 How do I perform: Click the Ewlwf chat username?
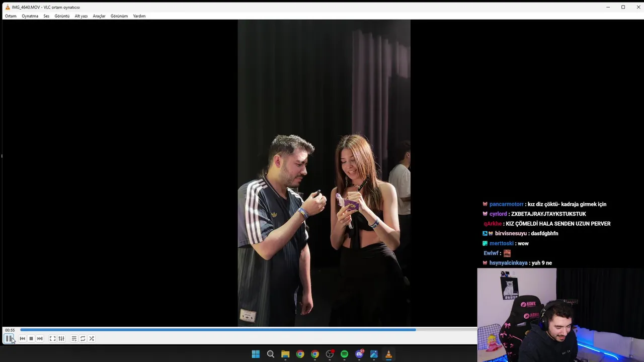click(491, 253)
